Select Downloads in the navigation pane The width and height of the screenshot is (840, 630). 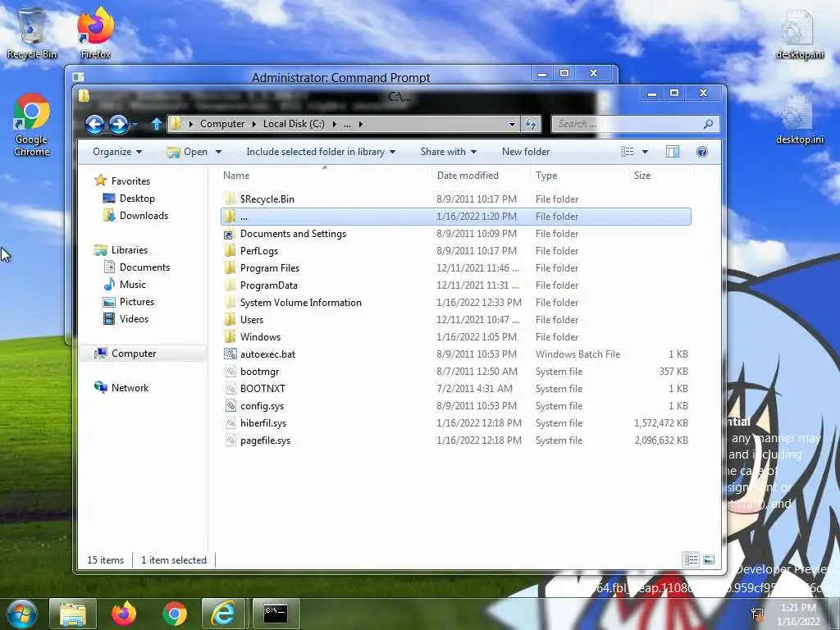144,216
